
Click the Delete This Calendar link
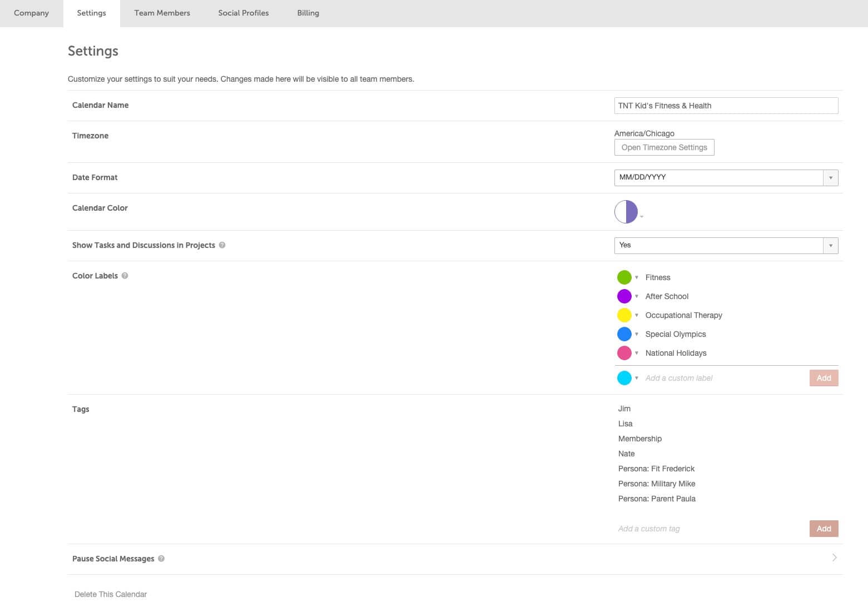(111, 594)
